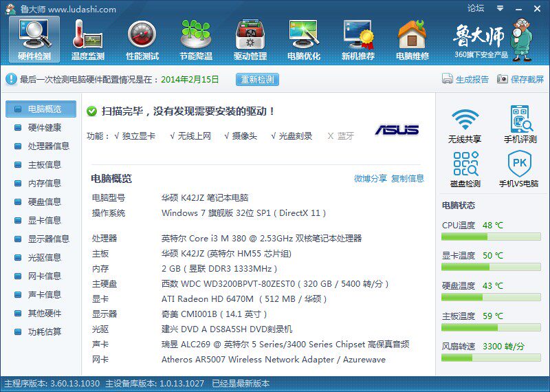Open the 电脑维修 computer repair section

tap(412, 40)
